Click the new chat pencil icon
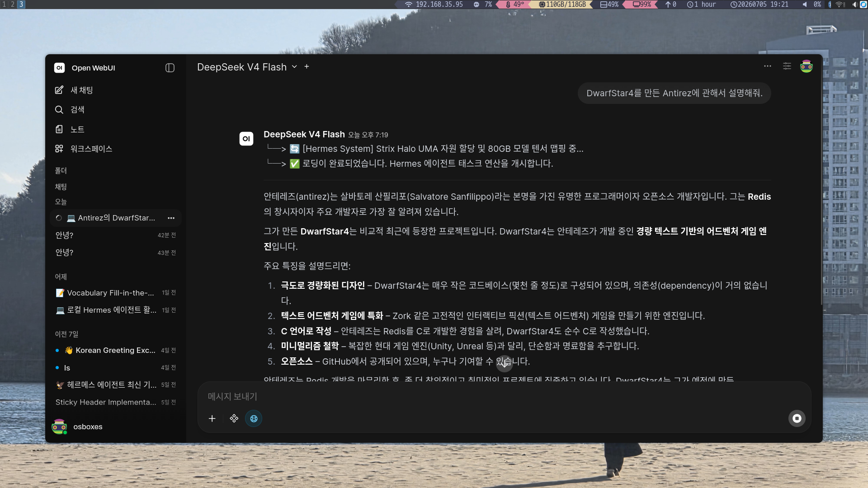This screenshot has width=868, height=488. (59, 90)
